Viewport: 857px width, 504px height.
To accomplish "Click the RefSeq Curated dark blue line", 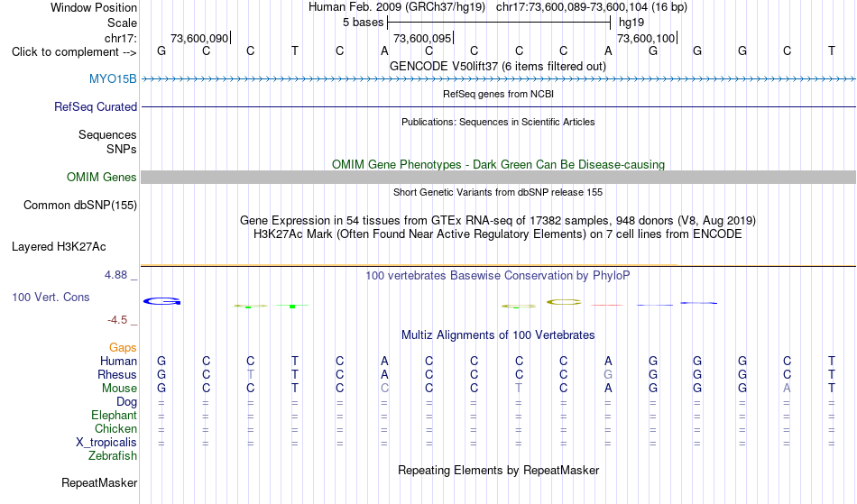I will pyautogui.click(x=499, y=106).
